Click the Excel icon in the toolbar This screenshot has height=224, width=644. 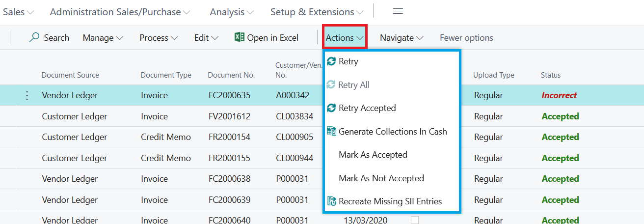(240, 37)
